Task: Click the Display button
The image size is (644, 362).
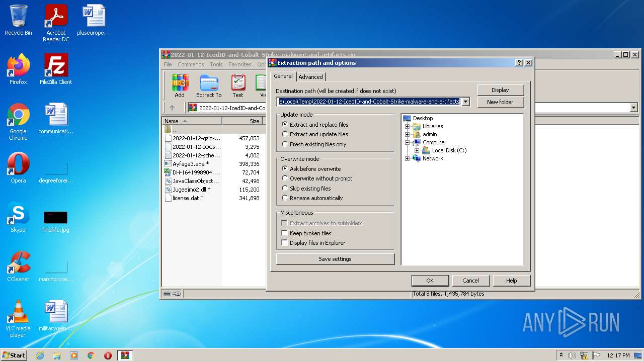Action: coord(500,90)
